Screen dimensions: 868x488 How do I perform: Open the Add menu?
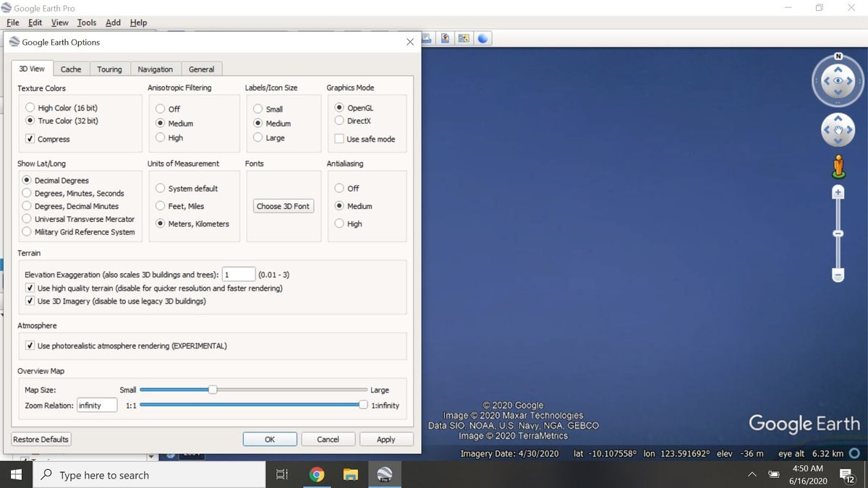[113, 22]
